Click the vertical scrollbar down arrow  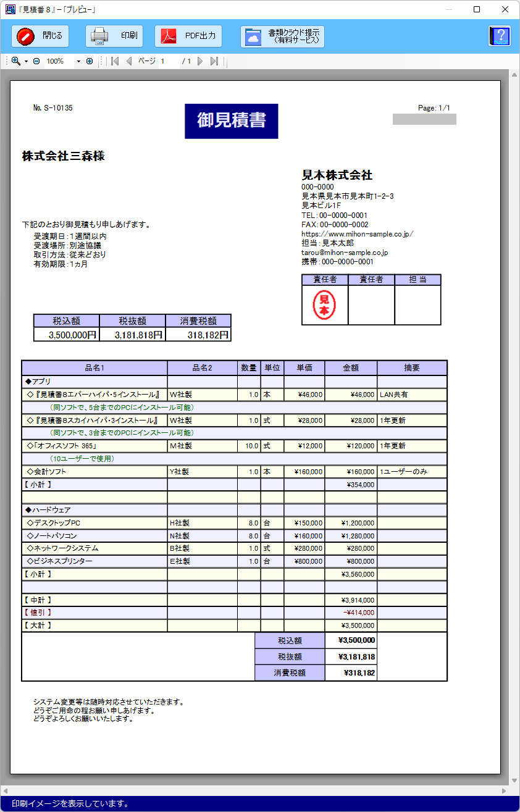(514, 780)
